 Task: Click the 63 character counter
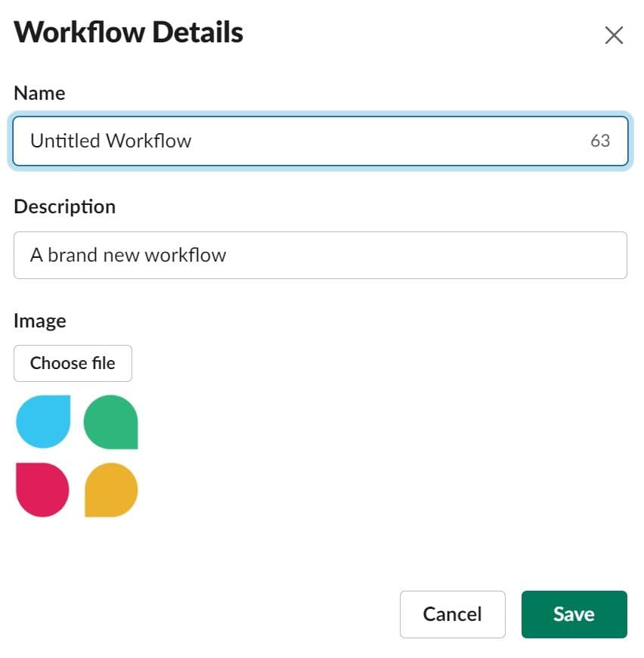(600, 141)
